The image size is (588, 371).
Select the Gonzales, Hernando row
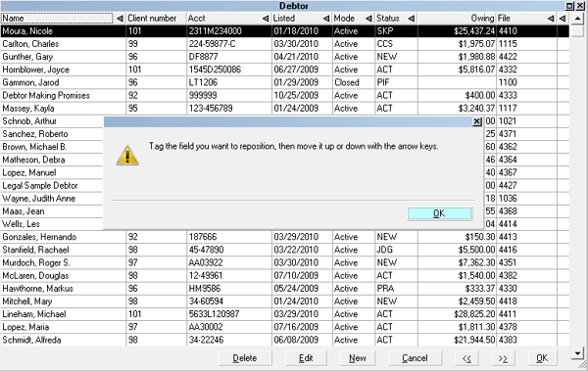click(284, 237)
